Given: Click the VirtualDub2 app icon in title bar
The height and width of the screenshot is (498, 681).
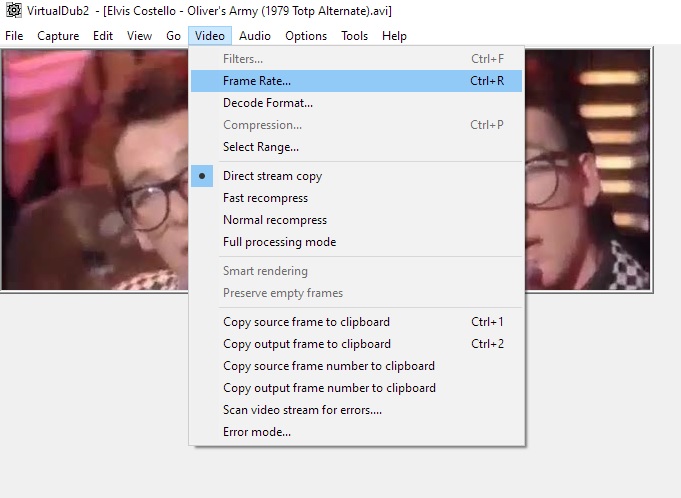Looking at the screenshot, I should (13, 10).
